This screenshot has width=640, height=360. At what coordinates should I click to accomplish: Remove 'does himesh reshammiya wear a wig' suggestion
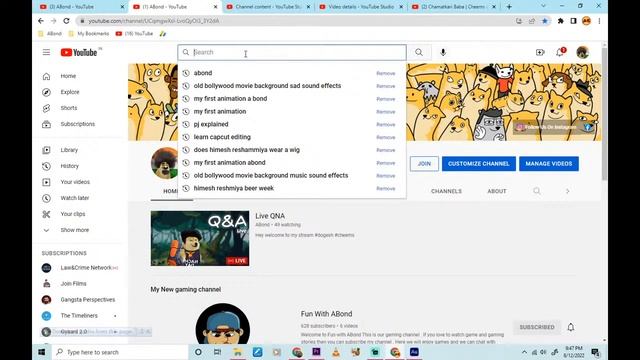[x=386, y=150]
